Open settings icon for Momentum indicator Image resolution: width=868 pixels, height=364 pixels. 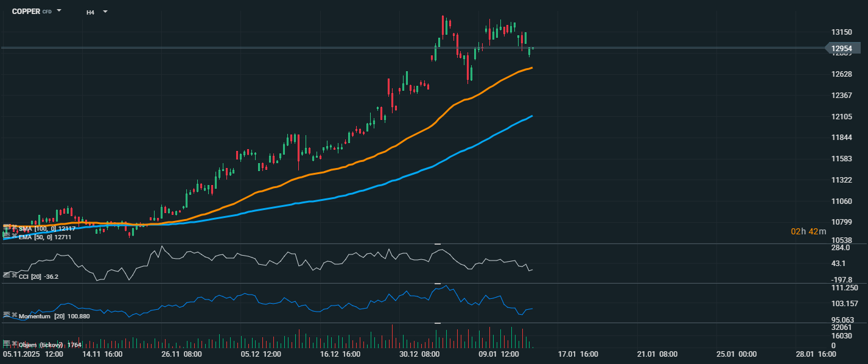coord(7,314)
